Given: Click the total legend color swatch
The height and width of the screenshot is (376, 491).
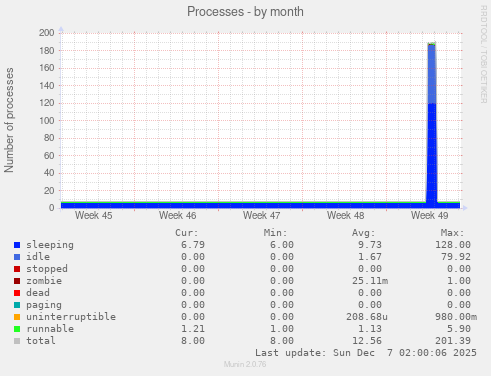Looking at the screenshot, I should pos(17,341).
